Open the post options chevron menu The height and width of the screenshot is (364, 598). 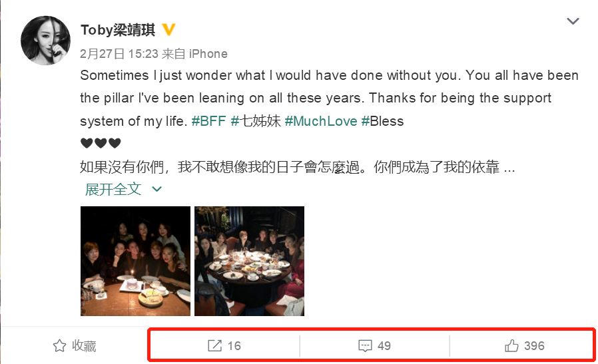point(573,21)
